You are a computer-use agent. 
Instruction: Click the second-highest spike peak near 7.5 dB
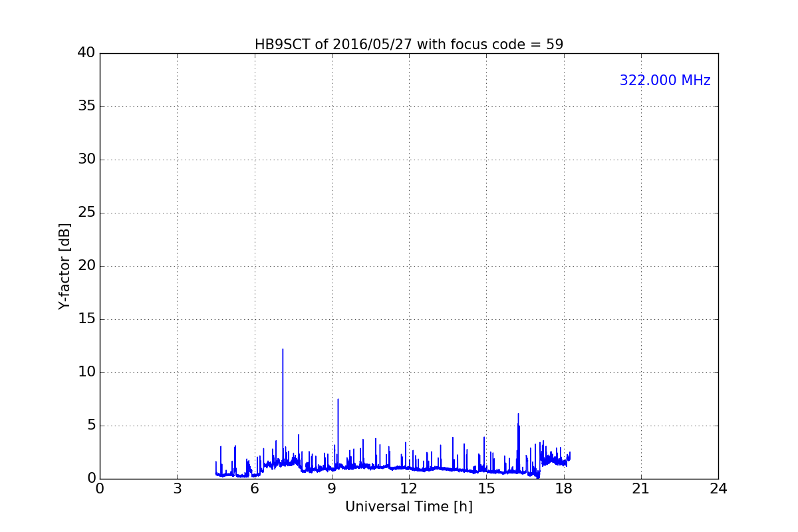click(x=338, y=399)
